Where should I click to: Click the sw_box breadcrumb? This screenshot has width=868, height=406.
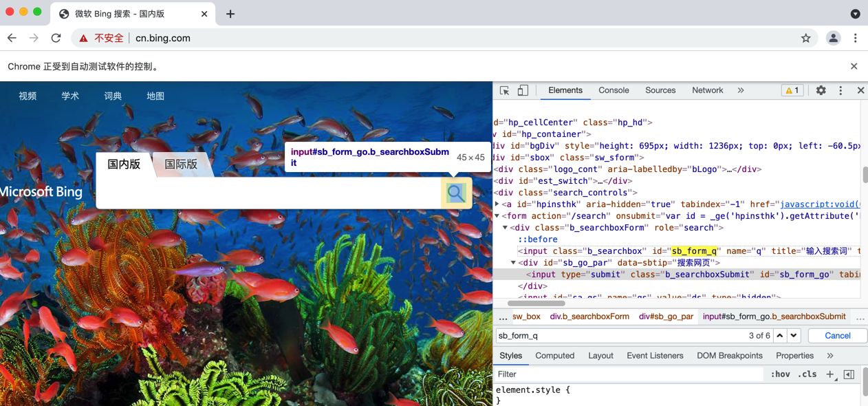point(526,317)
